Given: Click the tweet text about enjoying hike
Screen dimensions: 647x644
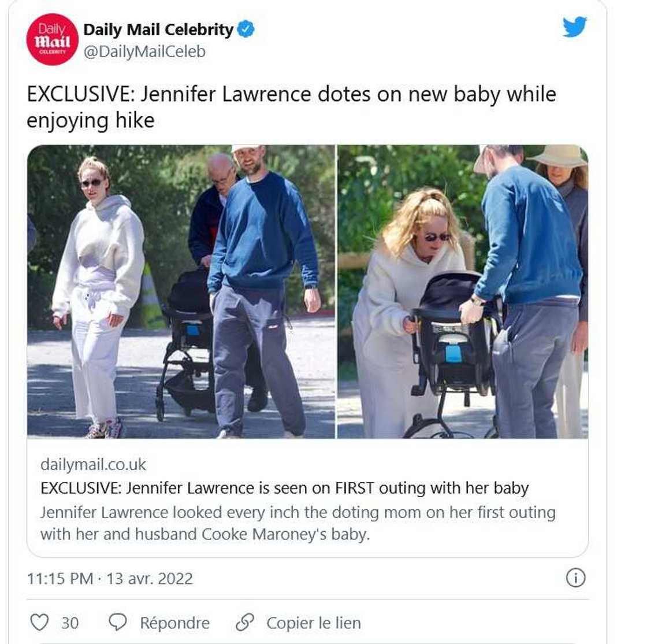Looking at the screenshot, I should [291, 107].
